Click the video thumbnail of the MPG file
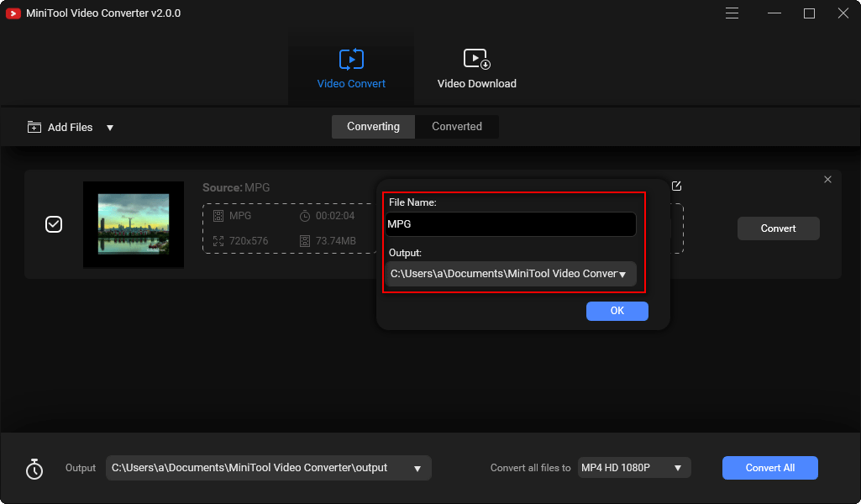Screen dimensions: 861x504 (x=133, y=224)
